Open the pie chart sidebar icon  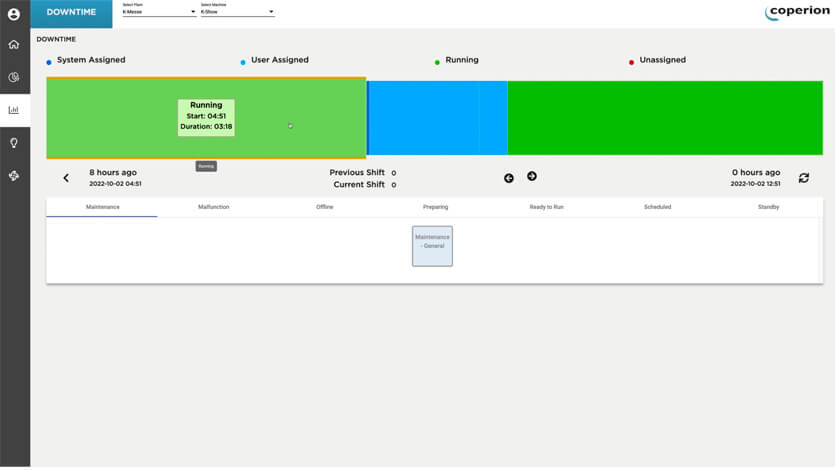(14, 77)
